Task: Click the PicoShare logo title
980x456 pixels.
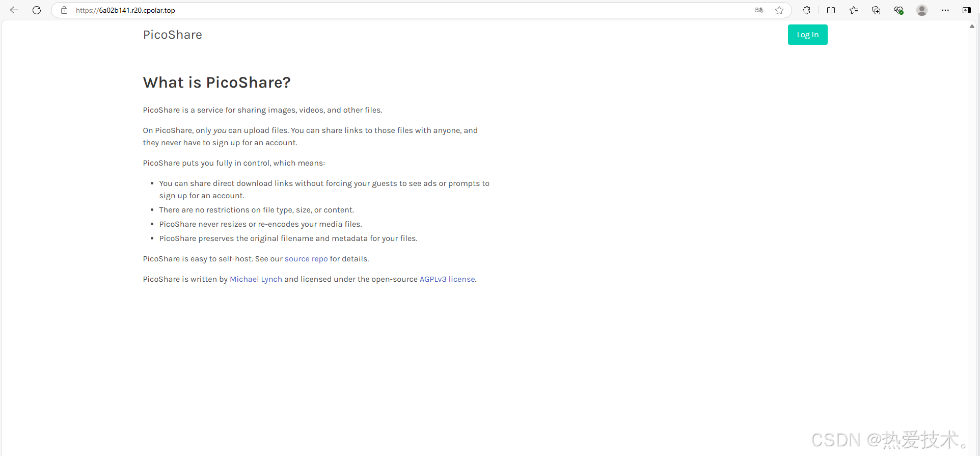Action: [x=173, y=35]
